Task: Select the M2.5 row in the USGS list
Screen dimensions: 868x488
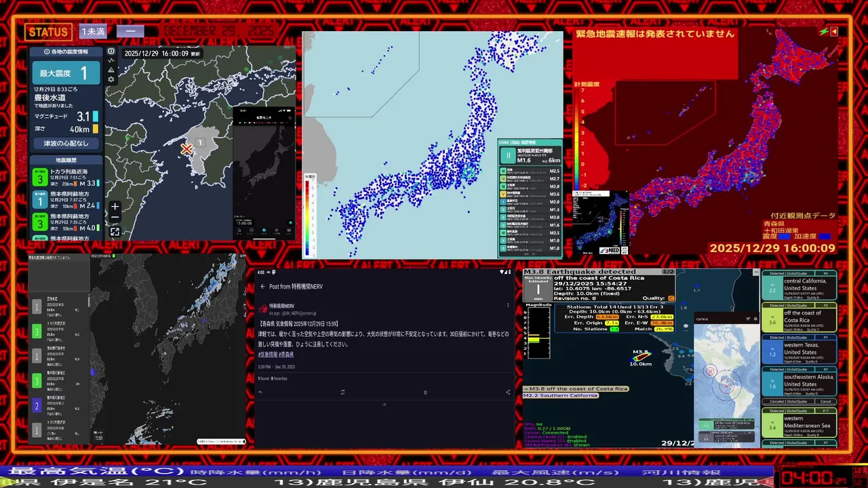Action: click(530, 171)
